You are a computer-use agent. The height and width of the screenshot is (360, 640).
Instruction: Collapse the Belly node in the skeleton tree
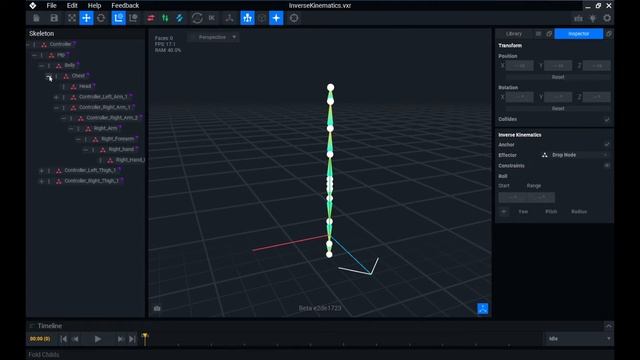pos(42,66)
